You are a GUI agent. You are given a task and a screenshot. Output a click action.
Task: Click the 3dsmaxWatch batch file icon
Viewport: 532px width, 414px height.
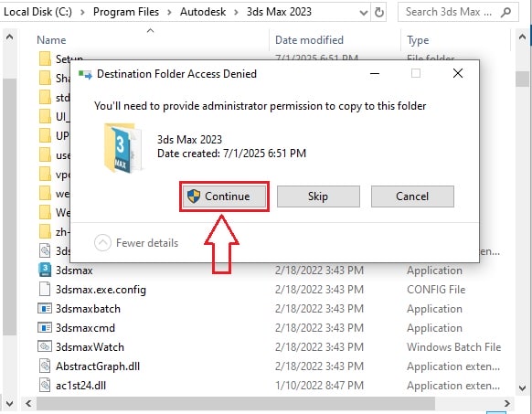[45, 346]
